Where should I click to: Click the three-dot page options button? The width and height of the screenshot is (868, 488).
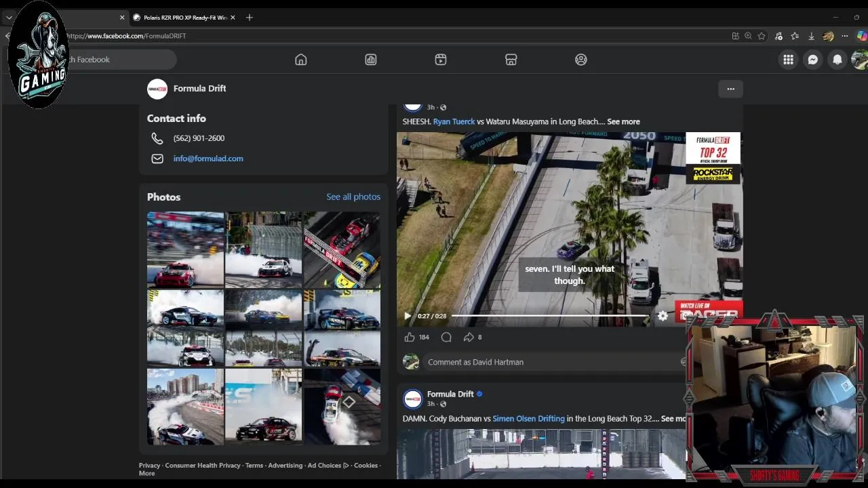(x=730, y=89)
